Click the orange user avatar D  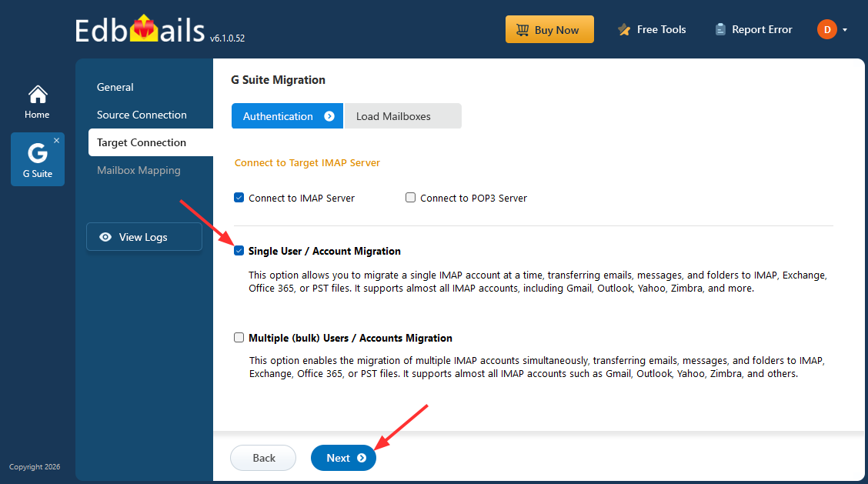[826, 29]
